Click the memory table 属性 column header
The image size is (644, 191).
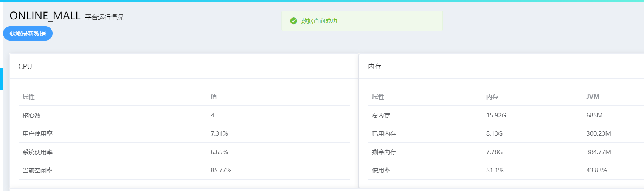(x=378, y=97)
